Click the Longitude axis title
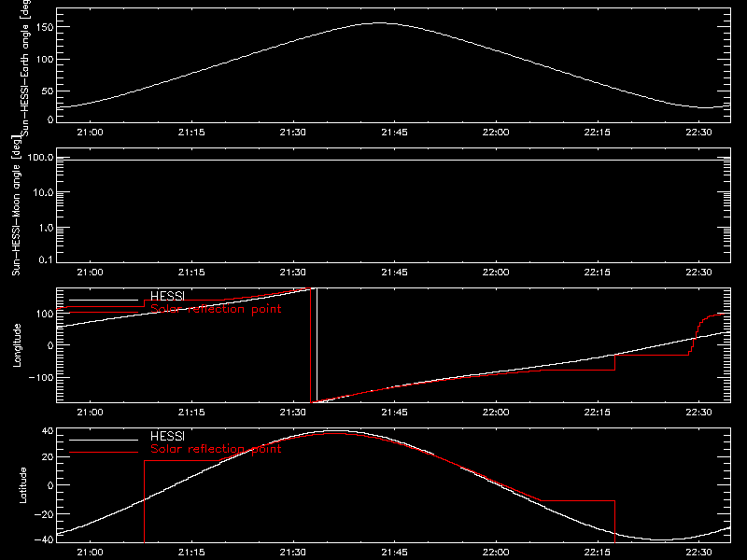 (x=17, y=345)
